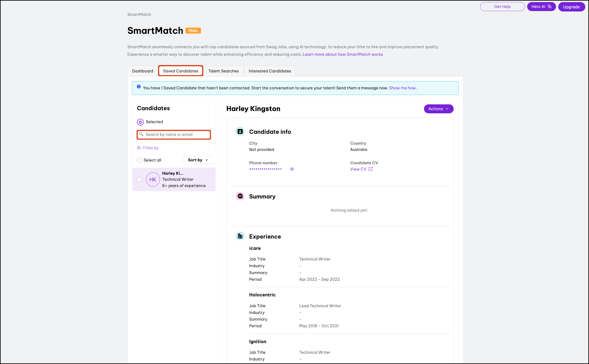Image resolution: width=589 pixels, height=364 pixels.
Task: Switch to the Talent Searches tab
Action: click(223, 71)
